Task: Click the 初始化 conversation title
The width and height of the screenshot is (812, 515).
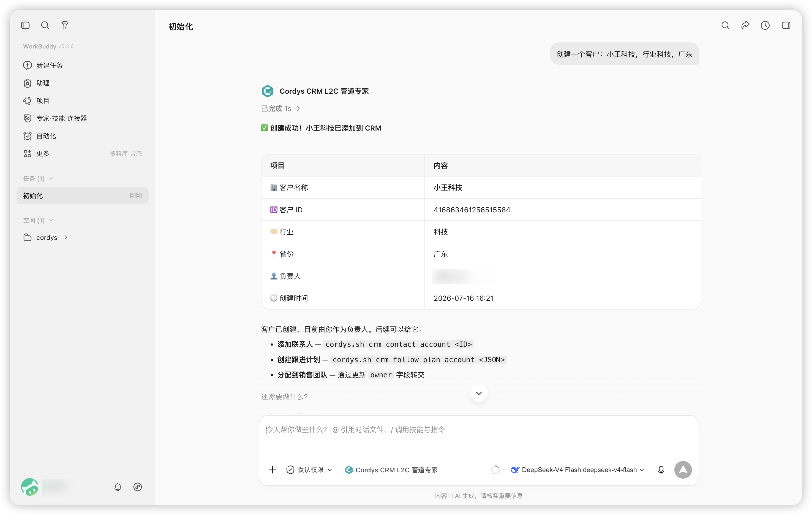Action: pos(180,27)
